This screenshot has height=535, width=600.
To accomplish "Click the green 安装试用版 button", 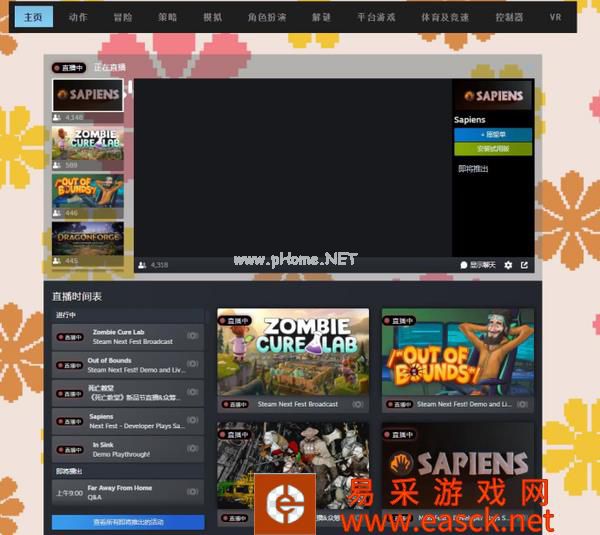I will click(493, 148).
